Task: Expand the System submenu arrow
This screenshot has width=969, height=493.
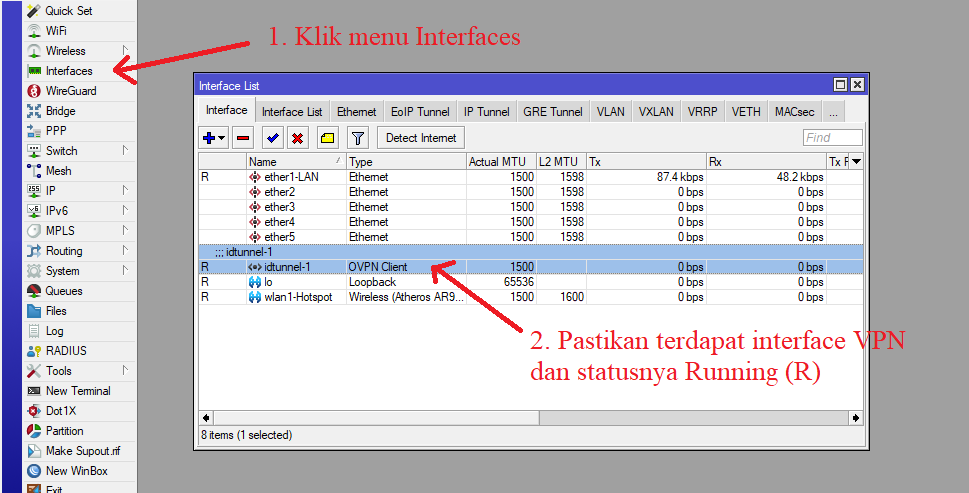Action: click(125, 269)
